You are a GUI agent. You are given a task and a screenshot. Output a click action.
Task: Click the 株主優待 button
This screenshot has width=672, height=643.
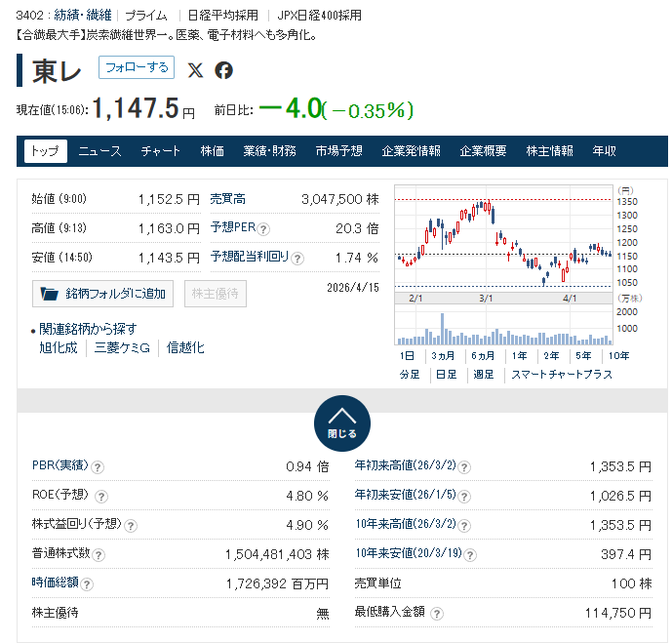click(x=216, y=294)
